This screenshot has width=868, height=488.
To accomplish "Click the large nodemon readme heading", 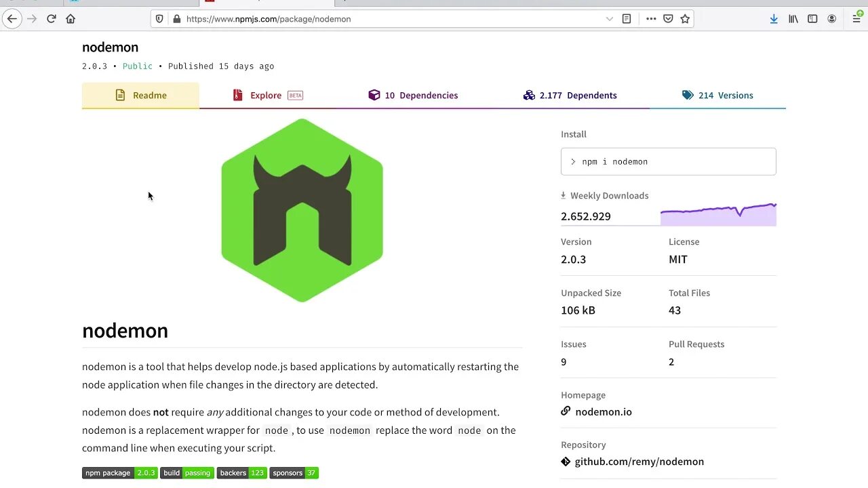I will 125,331.
